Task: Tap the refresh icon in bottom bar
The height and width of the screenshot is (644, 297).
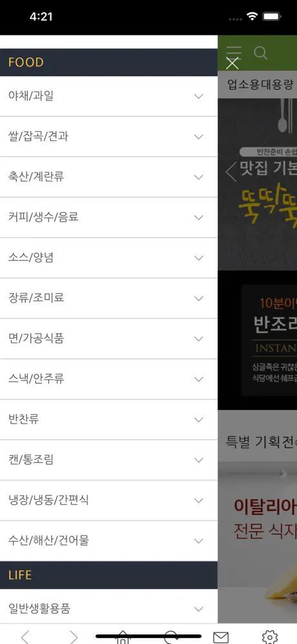Action: click(x=172, y=638)
